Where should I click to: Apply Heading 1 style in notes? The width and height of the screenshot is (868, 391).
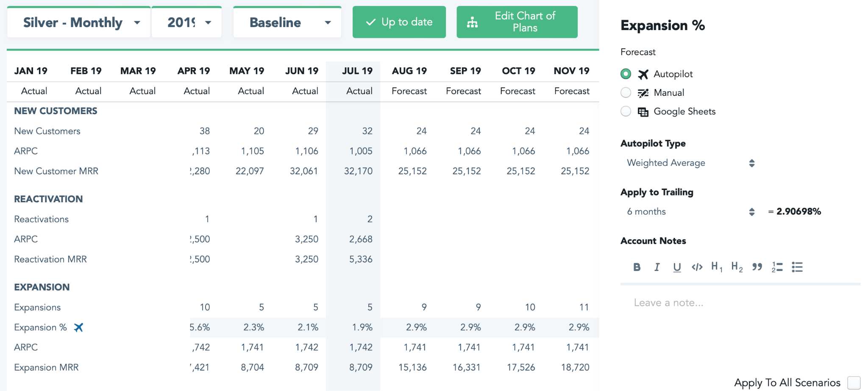coord(717,267)
